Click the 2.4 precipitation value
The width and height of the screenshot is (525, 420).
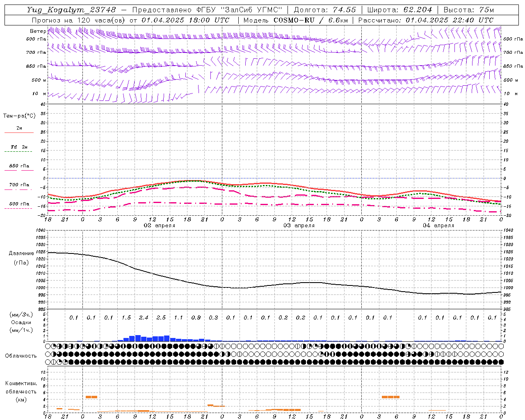tap(144, 318)
